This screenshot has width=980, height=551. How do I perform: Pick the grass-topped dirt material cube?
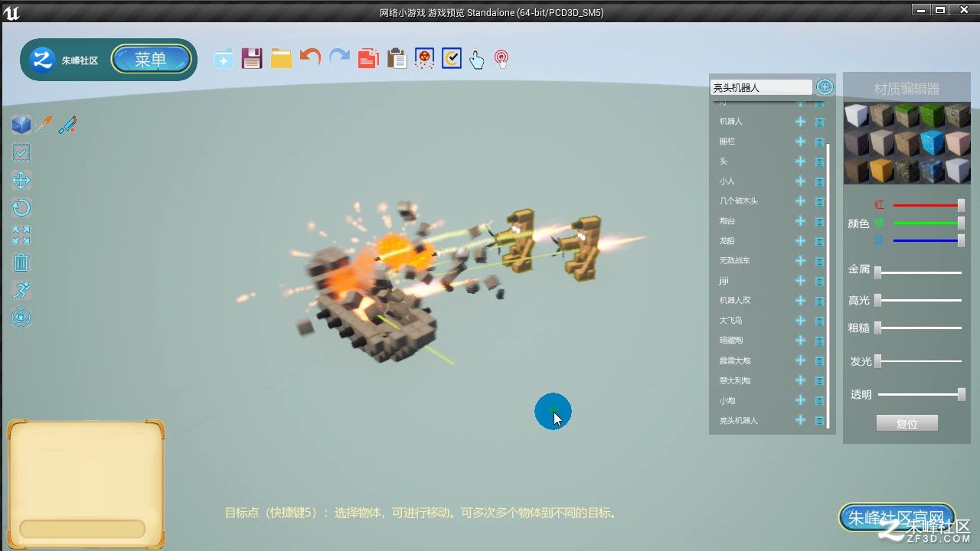[906, 116]
